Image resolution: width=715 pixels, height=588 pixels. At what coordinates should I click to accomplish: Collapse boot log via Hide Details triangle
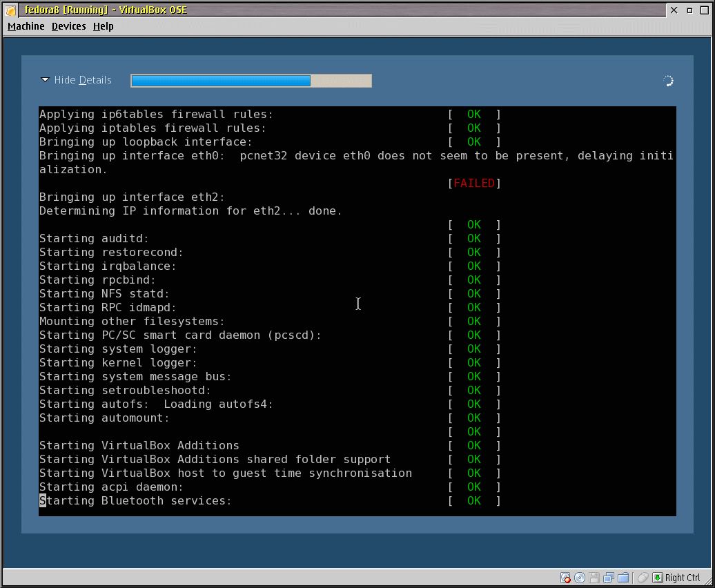45,80
